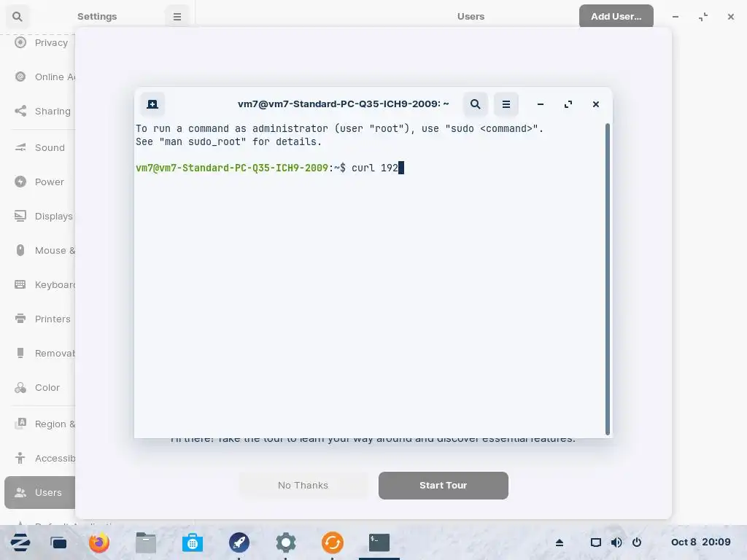Select Users in the Settings sidebar
Viewport: 747px width, 560px height.
pos(40,492)
